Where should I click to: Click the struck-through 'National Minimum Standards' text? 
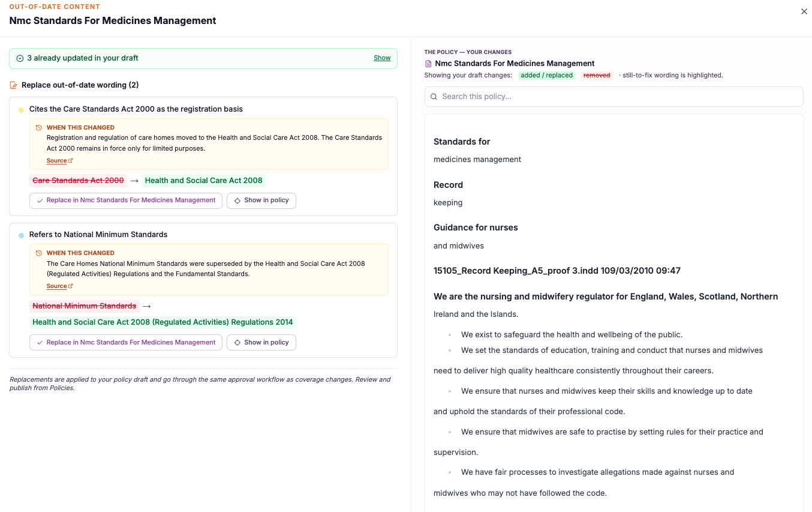tap(85, 306)
